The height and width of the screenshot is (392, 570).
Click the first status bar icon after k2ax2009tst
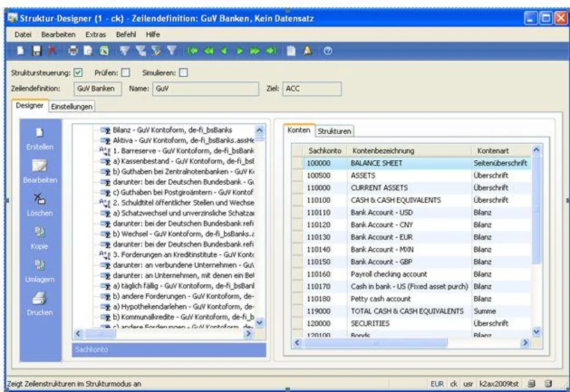(531, 384)
